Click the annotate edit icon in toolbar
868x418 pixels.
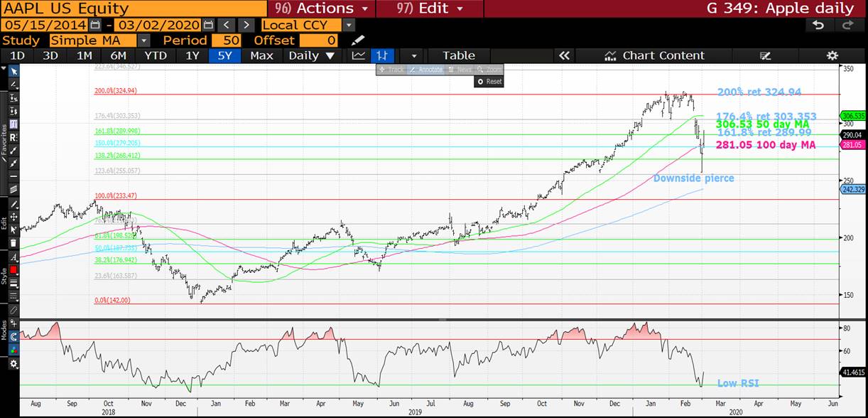point(766,55)
